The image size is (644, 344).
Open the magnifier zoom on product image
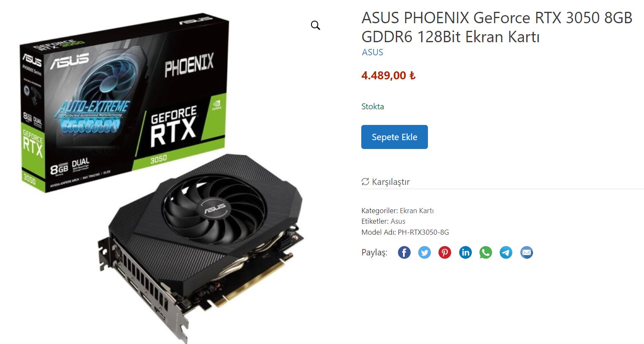[x=315, y=25]
